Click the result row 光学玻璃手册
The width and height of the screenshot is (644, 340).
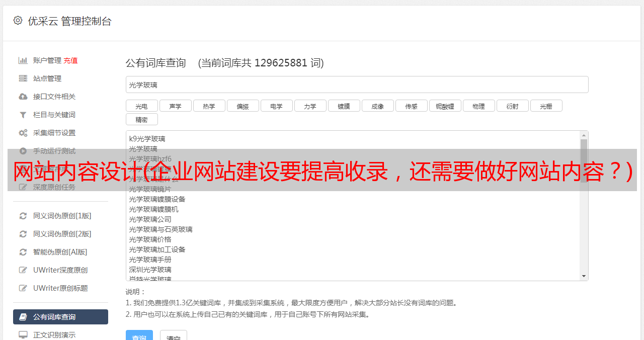coord(150,260)
